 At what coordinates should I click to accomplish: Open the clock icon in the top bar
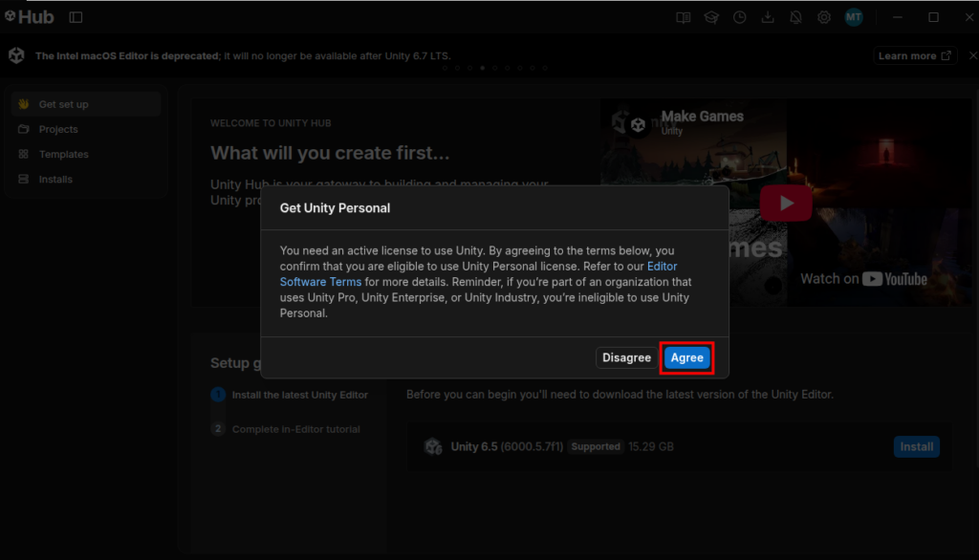[x=739, y=17]
